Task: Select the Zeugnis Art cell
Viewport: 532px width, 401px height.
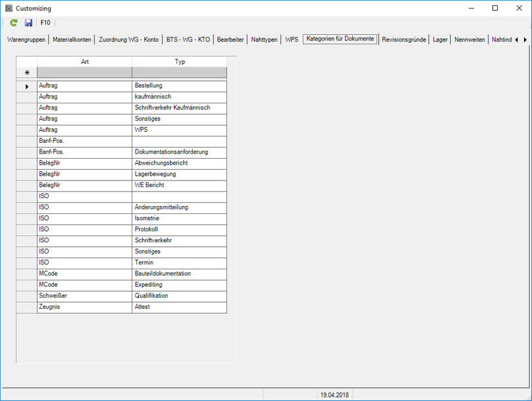Action: (84, 307)
